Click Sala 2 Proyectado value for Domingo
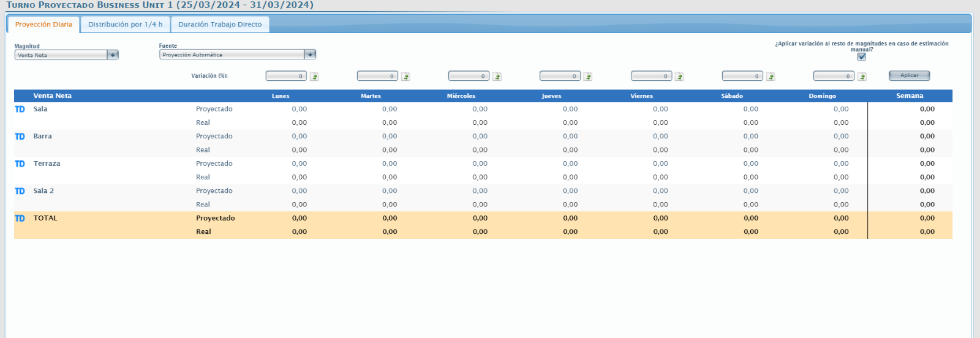 click(841, 191)
